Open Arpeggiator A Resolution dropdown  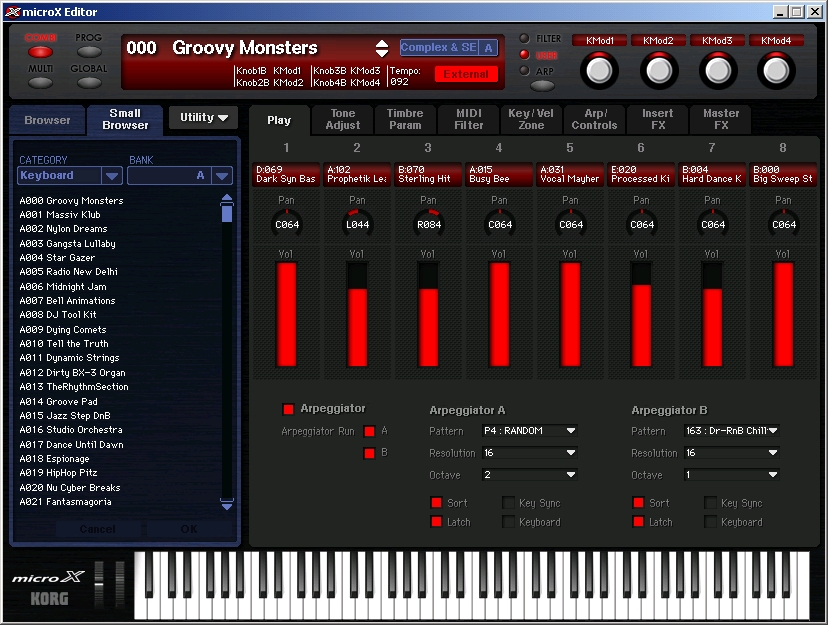click(529, 453)
